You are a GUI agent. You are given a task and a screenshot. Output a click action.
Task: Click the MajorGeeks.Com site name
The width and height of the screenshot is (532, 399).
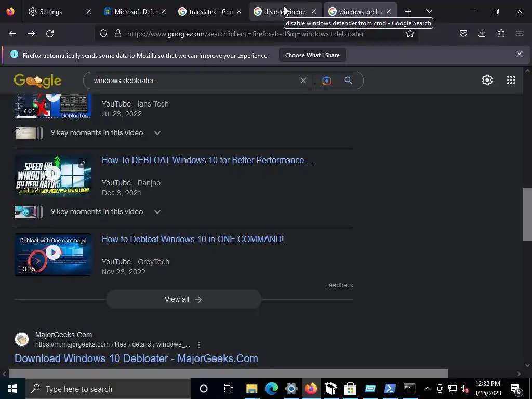tap(63, 335)
